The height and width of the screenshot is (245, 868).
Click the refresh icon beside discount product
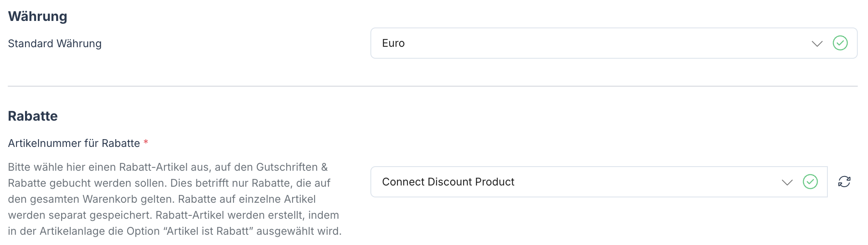844,182
